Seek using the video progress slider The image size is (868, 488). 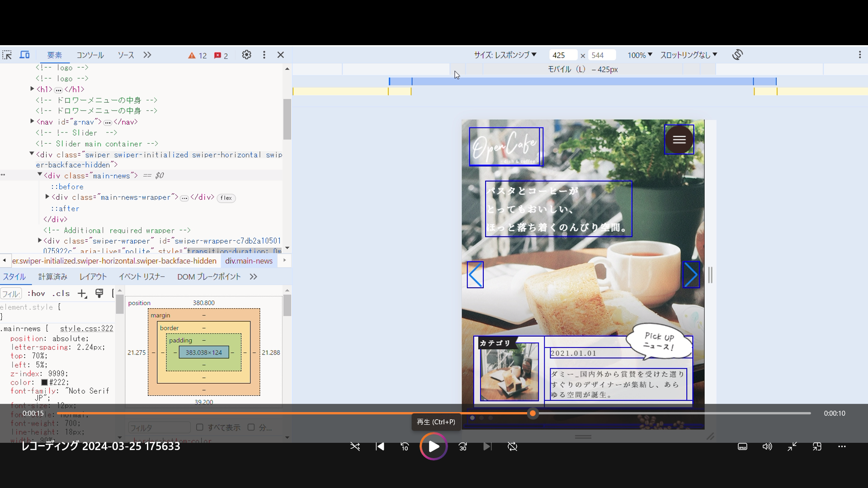(x=533, y=413)
